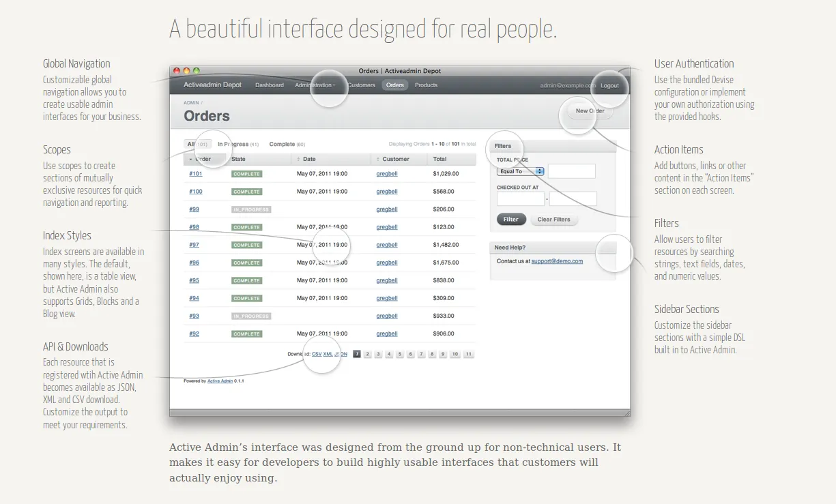836x504 pixels.
Task: Click the $1,675.00 total cell
Action: [446, 263]
